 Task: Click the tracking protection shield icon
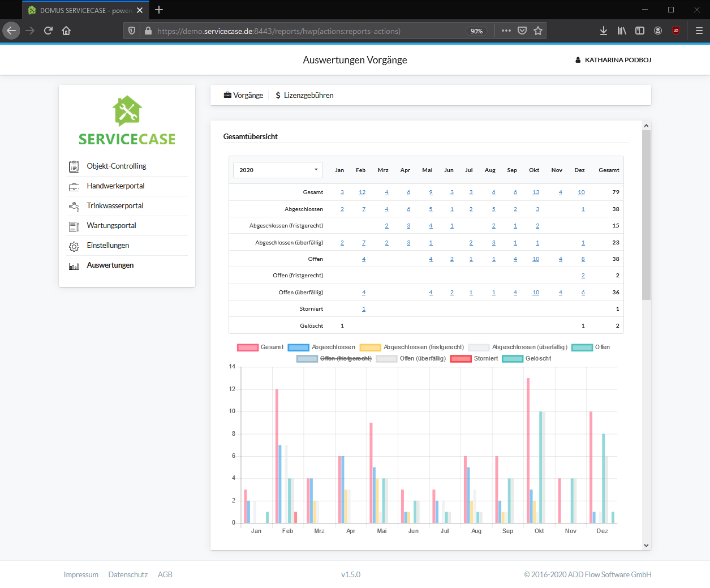(x=132, y=31)
